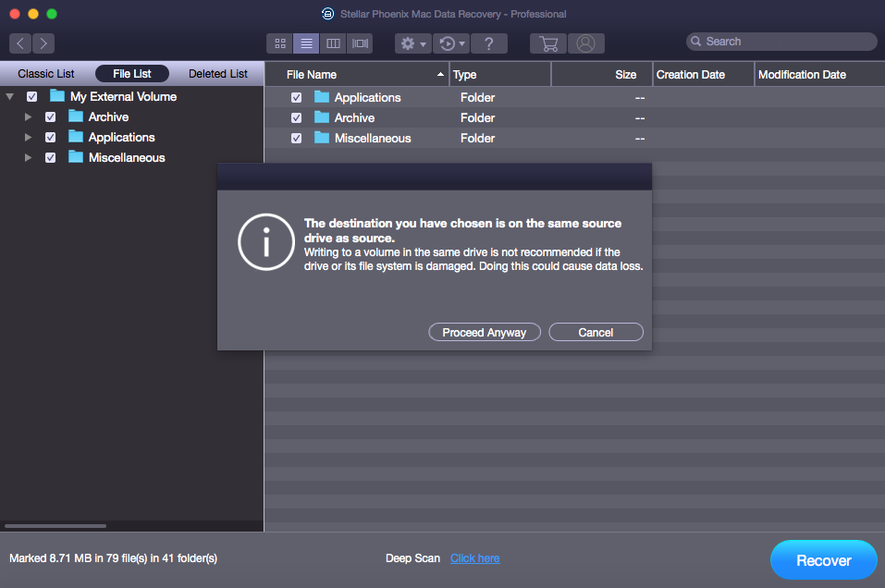Click the Miscellaneous folder icon in file table
The height and width of the screenshot is (588, 885).
(x=322, y=137)
